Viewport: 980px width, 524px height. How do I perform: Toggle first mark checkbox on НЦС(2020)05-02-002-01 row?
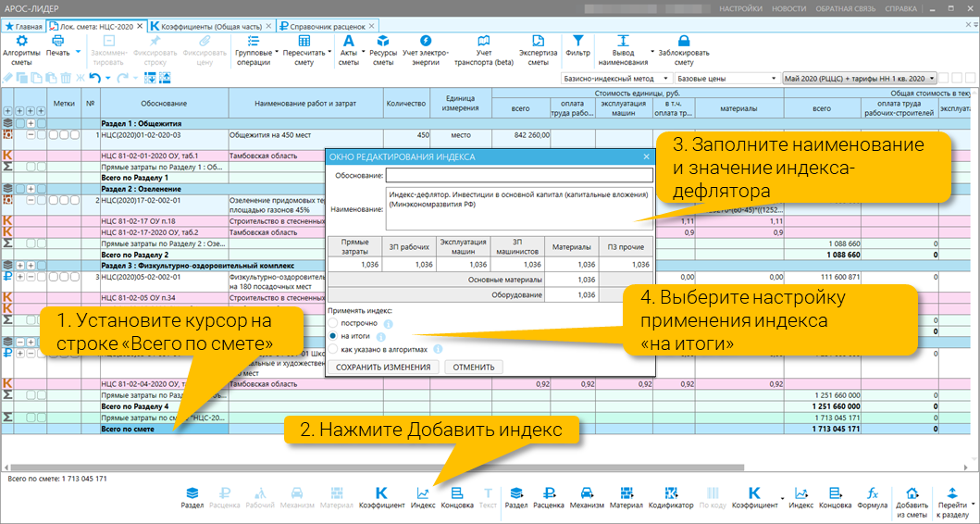point(54,277)
